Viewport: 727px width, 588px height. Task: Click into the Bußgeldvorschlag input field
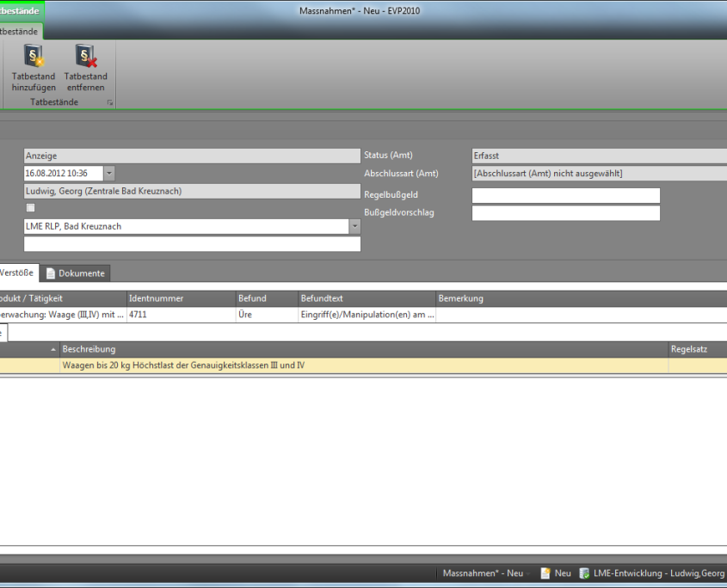(565, 213)
